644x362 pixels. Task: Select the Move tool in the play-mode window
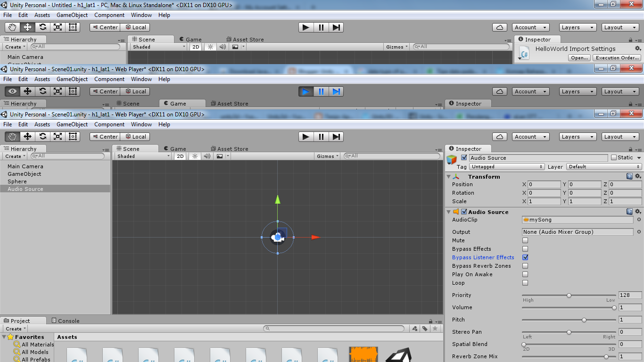click(x=28, y=91)
